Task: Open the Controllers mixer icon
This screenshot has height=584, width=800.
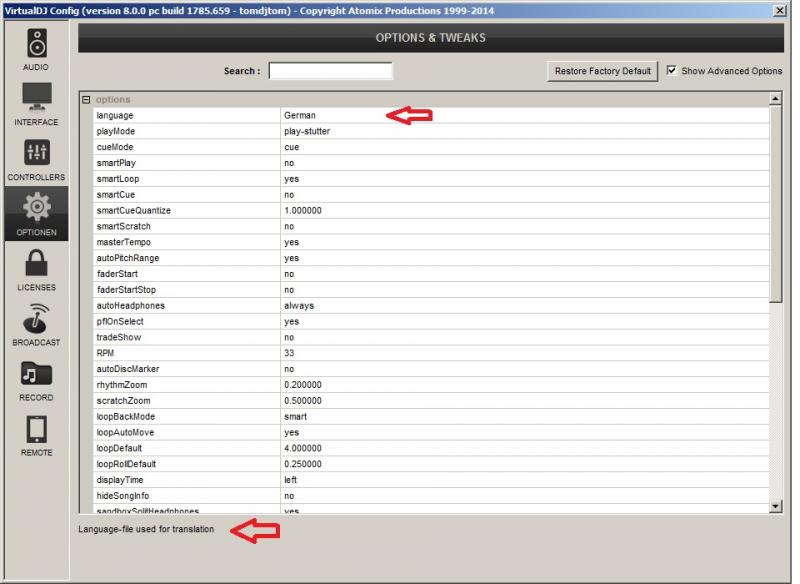Action: (37, 152)
